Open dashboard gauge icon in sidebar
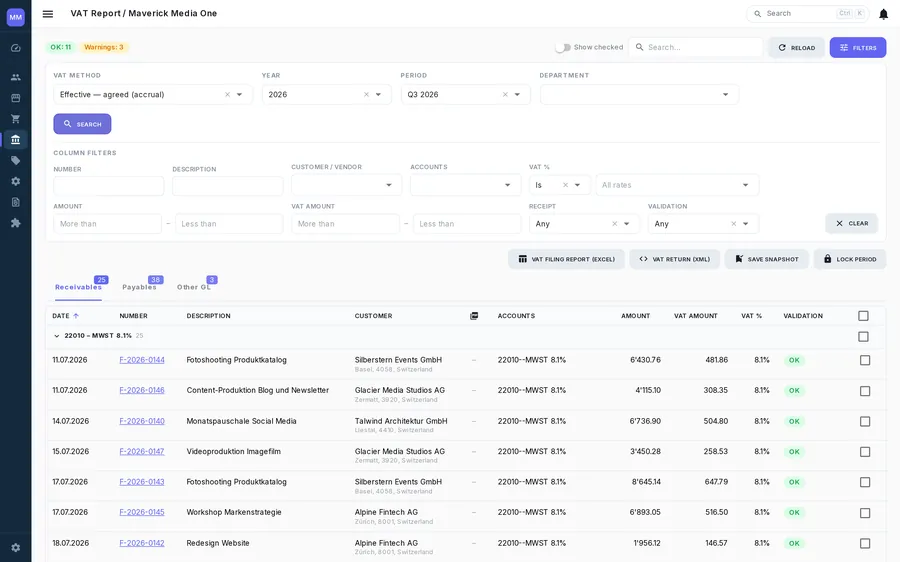This screenshot has height=562, width=900. pyautogui.click(x=15, y=48)
